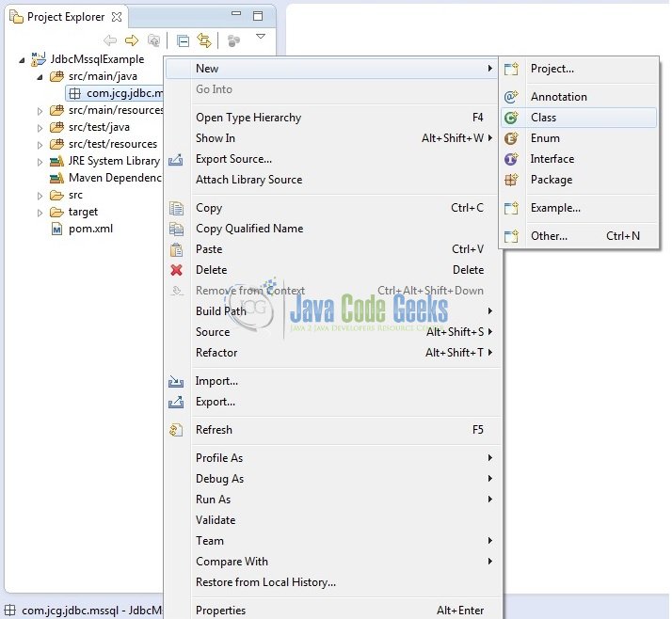Click the Copy icon in context menu

tap(176, 208)
